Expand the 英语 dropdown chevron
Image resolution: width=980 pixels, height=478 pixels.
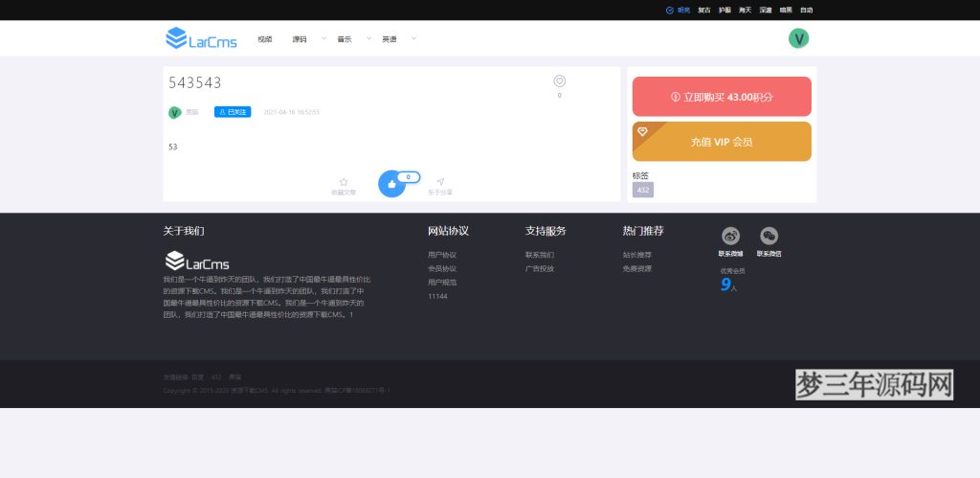point(413,38)
